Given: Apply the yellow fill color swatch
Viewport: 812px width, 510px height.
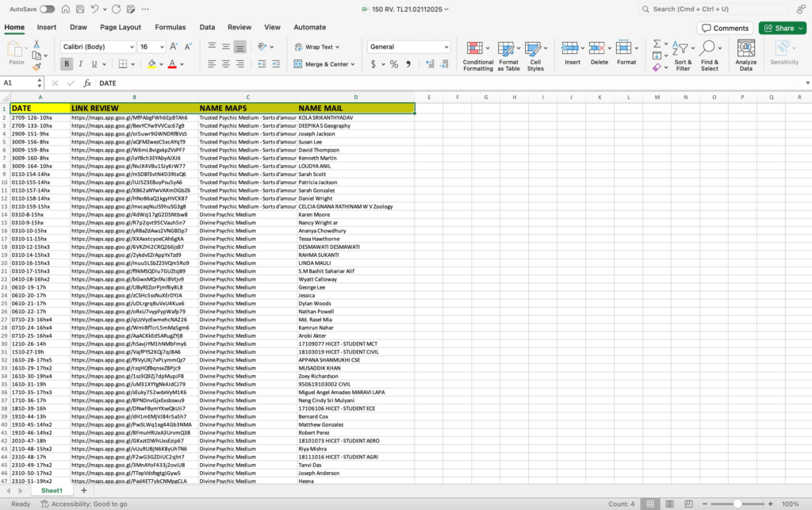Looking at the screenshot, I should point(151,64).
